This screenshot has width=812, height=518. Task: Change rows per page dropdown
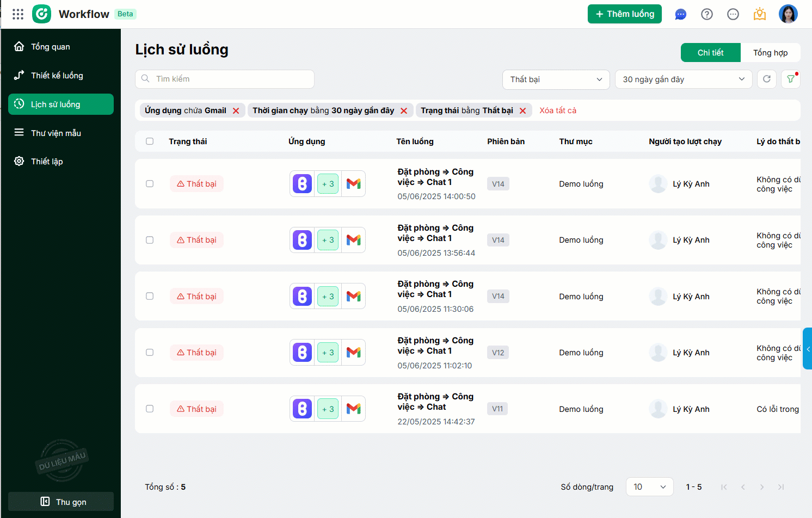tap(649, 487)
